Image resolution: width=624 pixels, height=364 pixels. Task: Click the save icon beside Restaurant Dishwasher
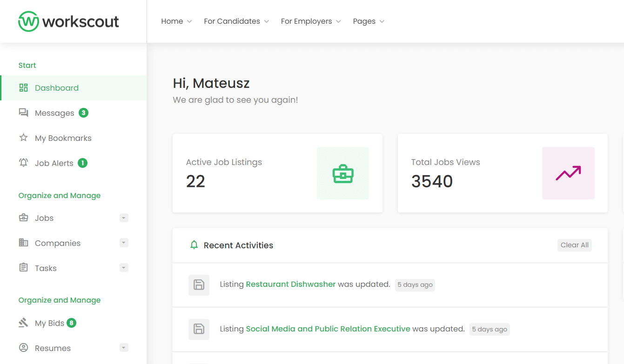pos(199,285)
